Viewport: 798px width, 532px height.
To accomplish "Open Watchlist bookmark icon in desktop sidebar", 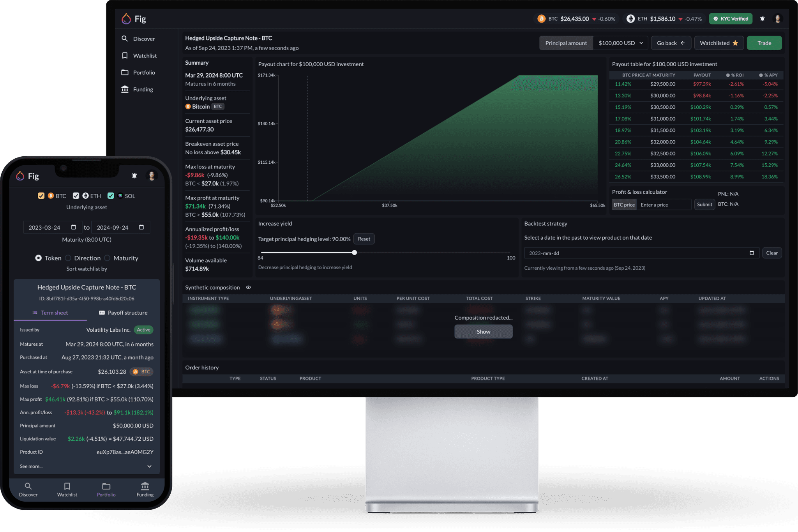I will [125, 56].
